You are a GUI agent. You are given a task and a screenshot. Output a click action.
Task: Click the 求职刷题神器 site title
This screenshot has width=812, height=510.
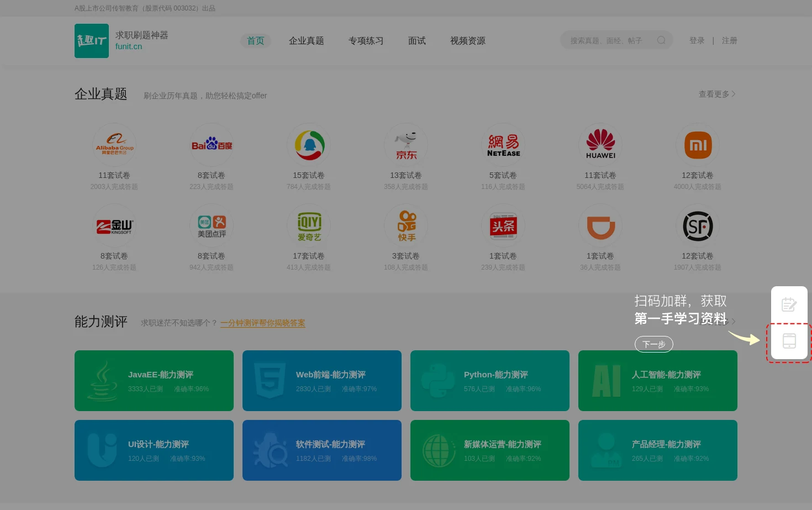[142, 35]
